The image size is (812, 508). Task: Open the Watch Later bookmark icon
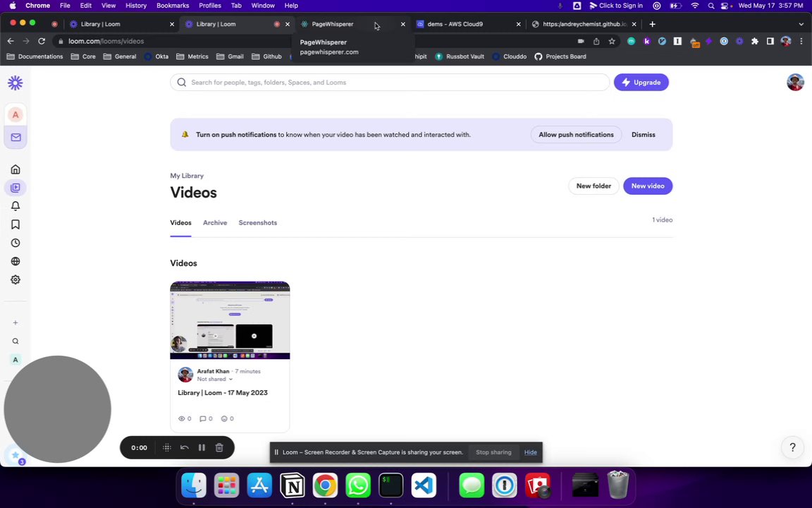(16, 224)
